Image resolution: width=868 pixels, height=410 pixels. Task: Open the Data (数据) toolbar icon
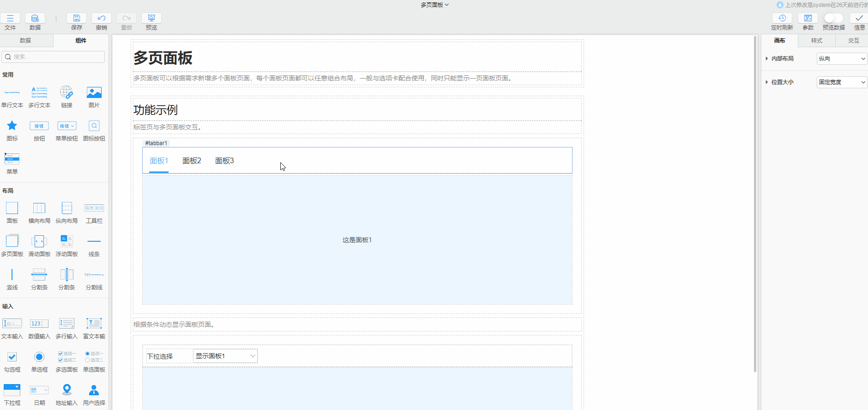tap(35, 18)
